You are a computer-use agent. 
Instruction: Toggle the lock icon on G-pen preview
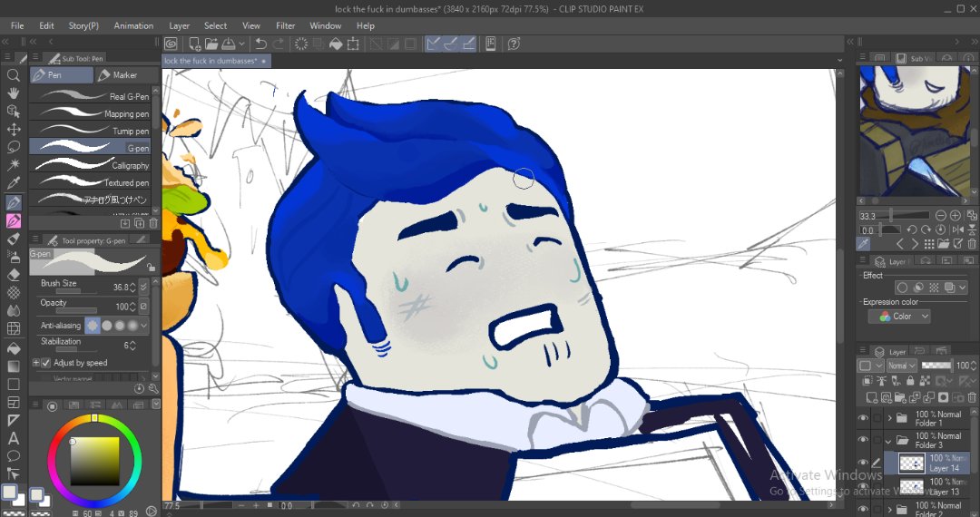[x=151, y=267]
